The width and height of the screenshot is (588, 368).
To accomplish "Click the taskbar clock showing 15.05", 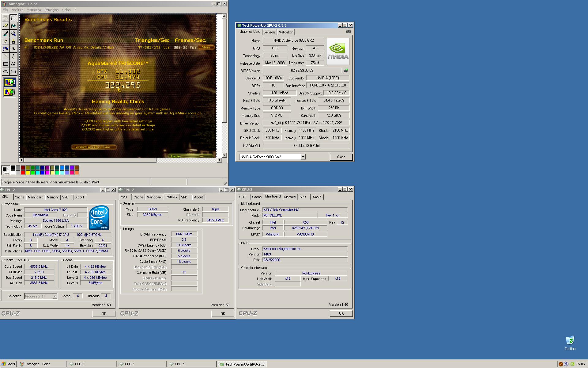I will tap(580, 364).
